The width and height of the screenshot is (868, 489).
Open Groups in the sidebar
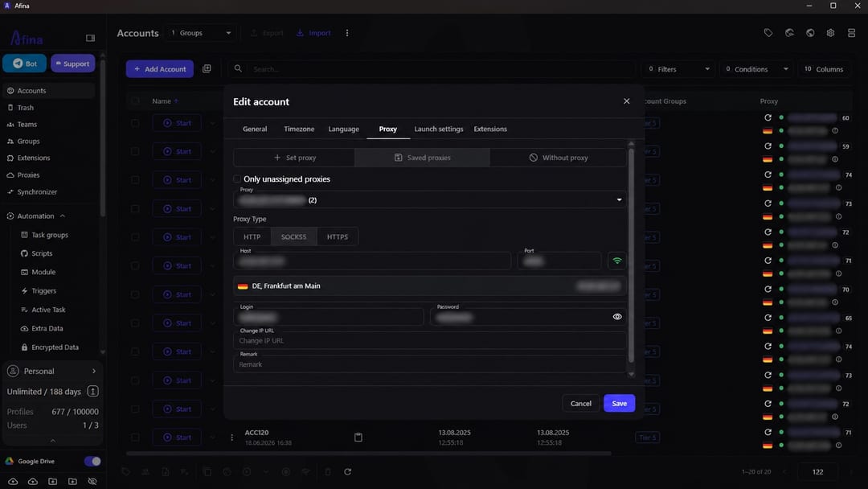click(28, 142)
